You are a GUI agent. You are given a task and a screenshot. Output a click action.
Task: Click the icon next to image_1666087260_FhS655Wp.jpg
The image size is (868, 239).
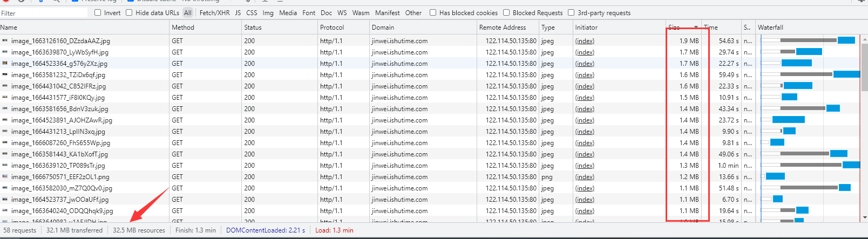pyautogui.click(x=5, y=142)
